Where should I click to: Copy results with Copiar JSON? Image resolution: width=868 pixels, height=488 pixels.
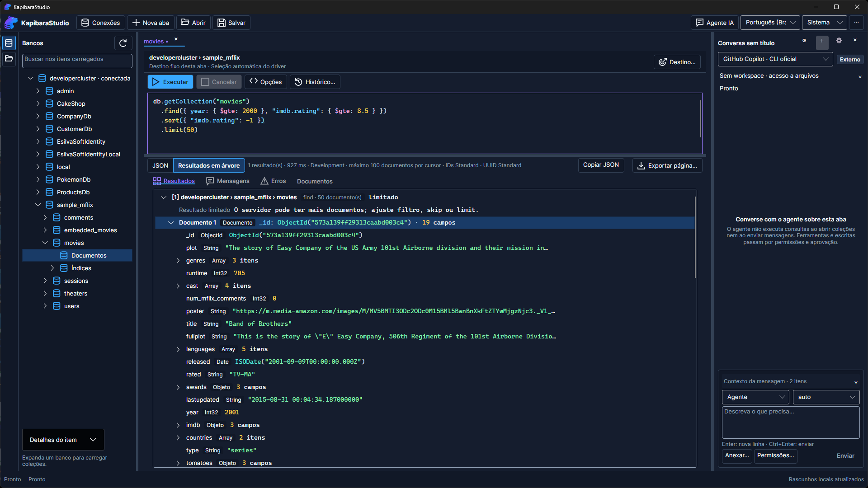click(x=601, y=165)
